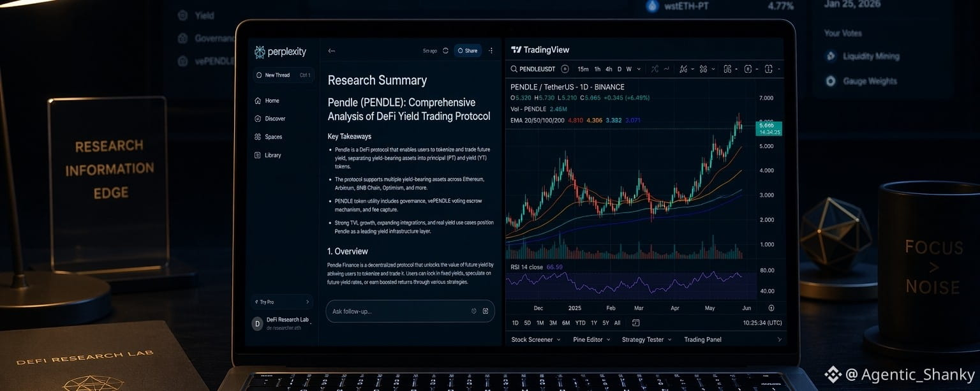Click the DeFi Research Lab avatar

pyautogui.click(x=258, y=323)
